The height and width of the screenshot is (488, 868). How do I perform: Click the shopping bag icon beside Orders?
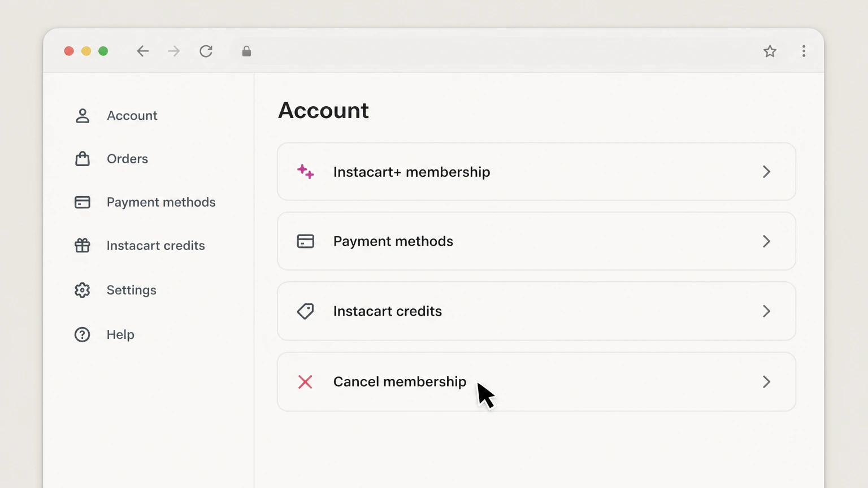[83, 159]
